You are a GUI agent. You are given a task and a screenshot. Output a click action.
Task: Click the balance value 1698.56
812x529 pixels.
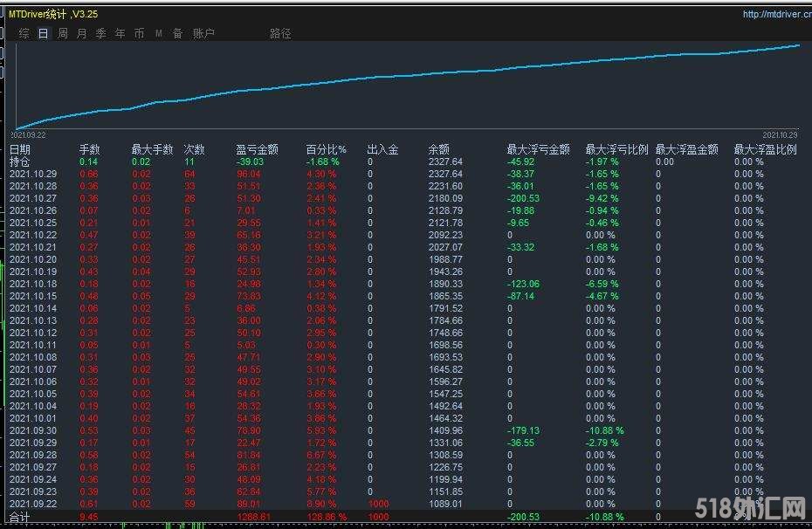tap(445, 346)
